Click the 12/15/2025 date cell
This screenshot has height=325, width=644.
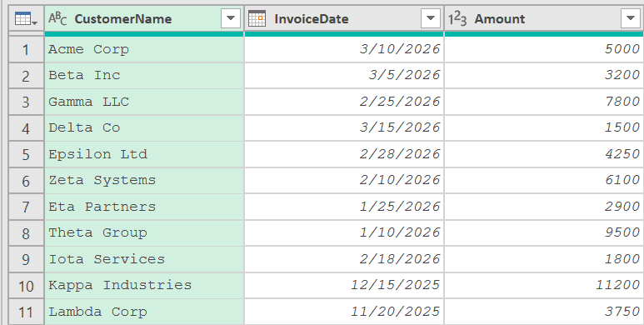344,286
